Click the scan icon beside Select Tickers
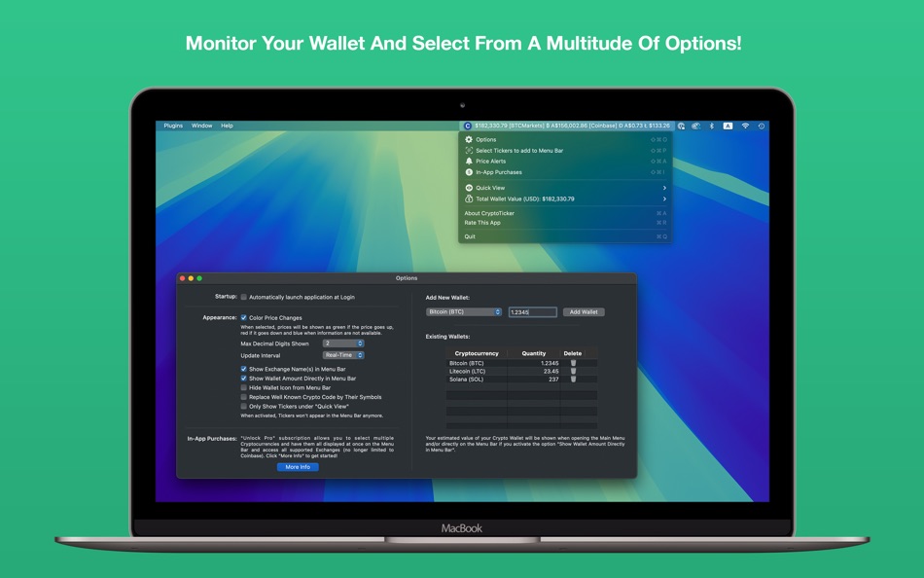The width and height of the screenshot is (924, 578). 469,151
